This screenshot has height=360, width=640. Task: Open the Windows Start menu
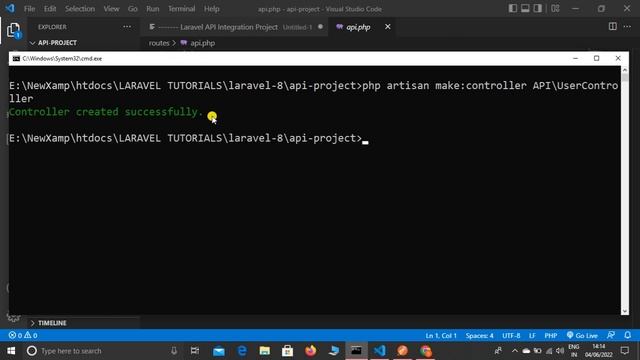11,351
